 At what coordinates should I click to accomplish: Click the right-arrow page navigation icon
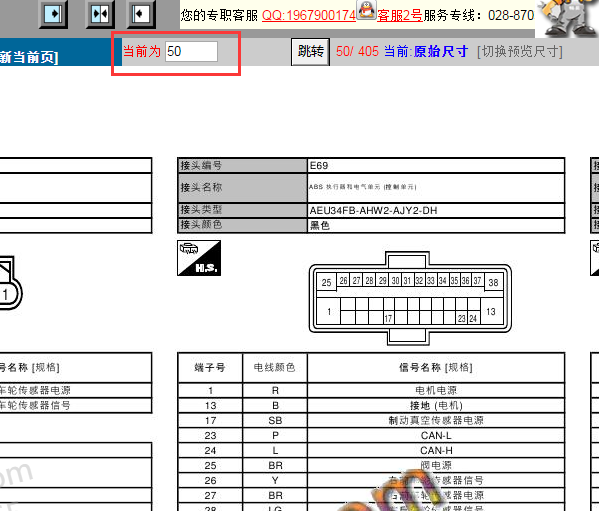[x=53, y=14]
